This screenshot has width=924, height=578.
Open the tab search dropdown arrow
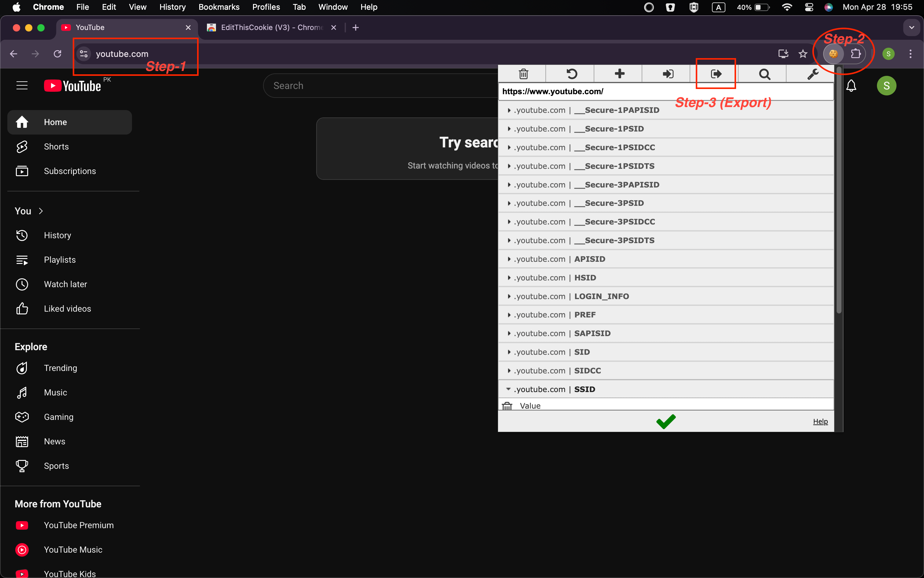tap(911, 28)
